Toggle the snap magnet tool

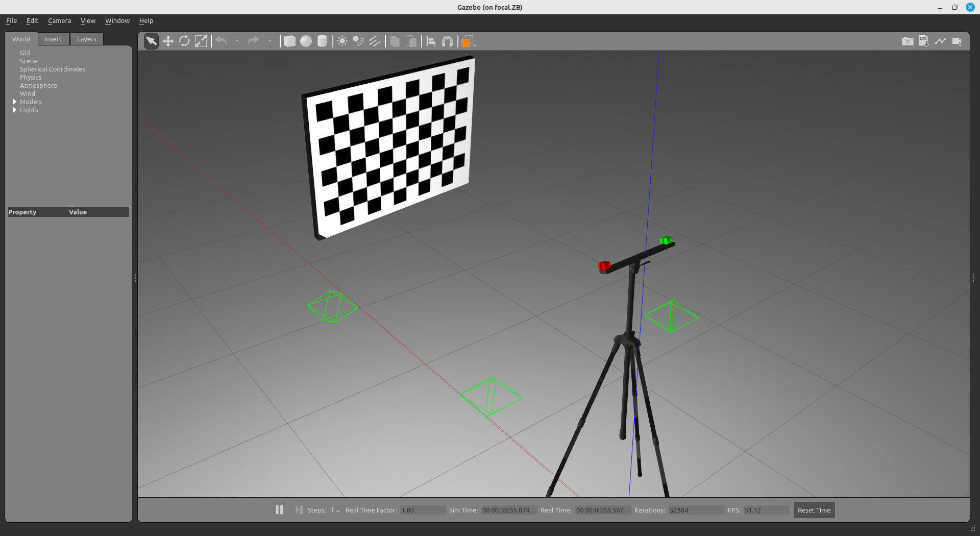tap(447, 41)
